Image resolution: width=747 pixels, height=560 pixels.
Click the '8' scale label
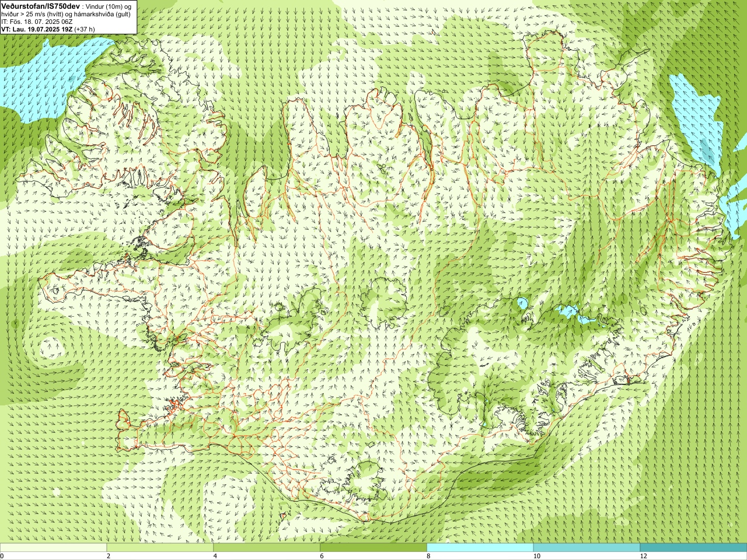click(x=428, y=556)
